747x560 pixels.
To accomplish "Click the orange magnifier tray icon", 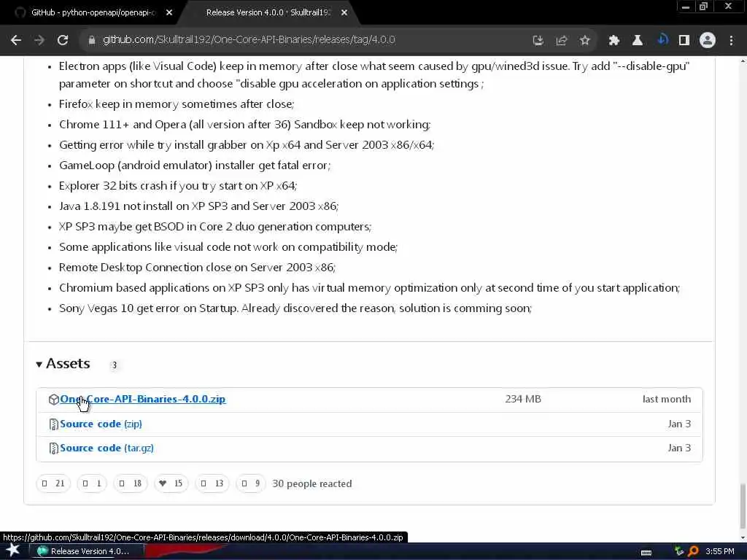I will (x=694, y=551).
